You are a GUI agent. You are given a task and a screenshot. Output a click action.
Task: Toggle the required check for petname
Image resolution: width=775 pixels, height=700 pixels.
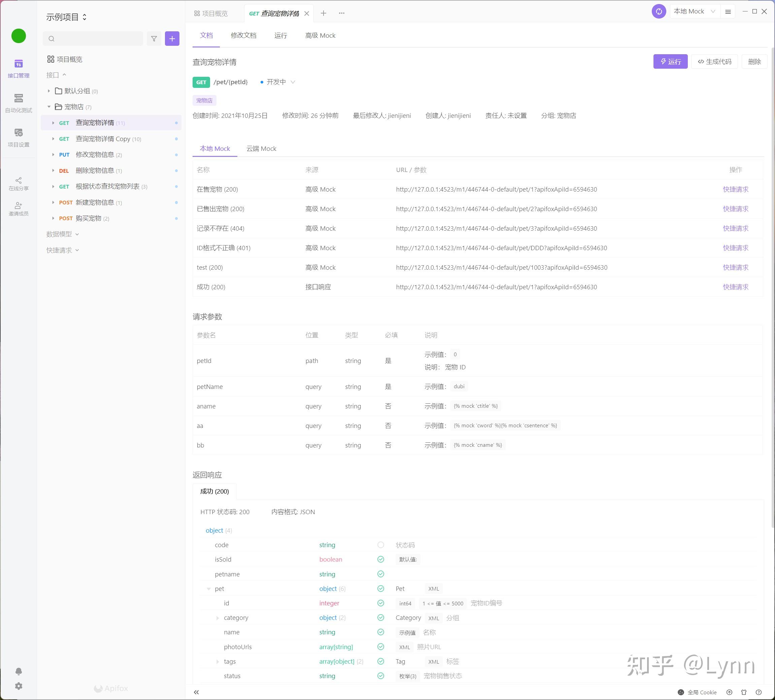click(380, 574)
